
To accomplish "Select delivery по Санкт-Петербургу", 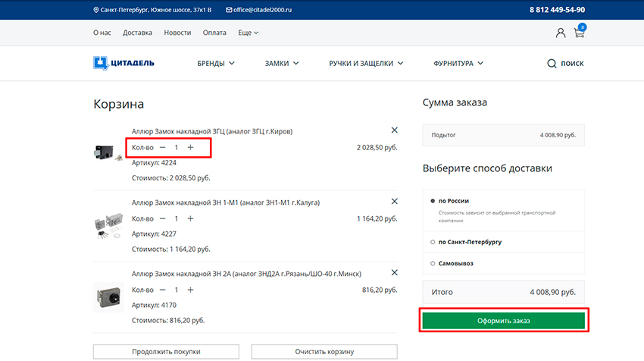I will click(x=433, y=242).
